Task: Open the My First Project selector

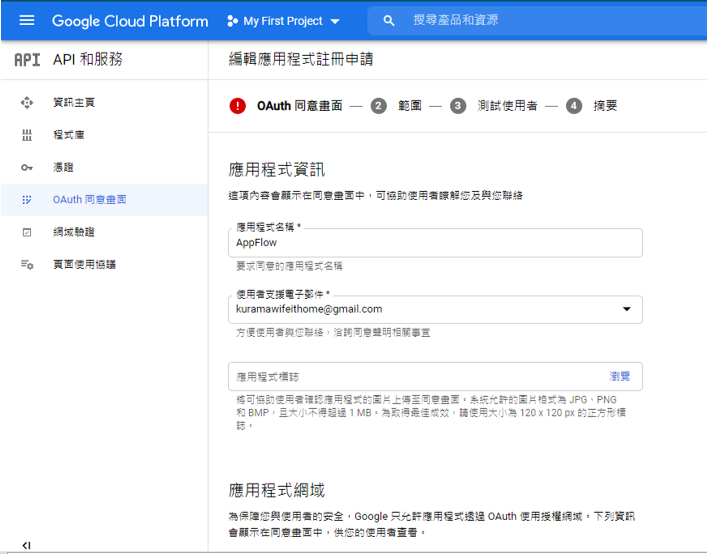Action: pos(283,21)
